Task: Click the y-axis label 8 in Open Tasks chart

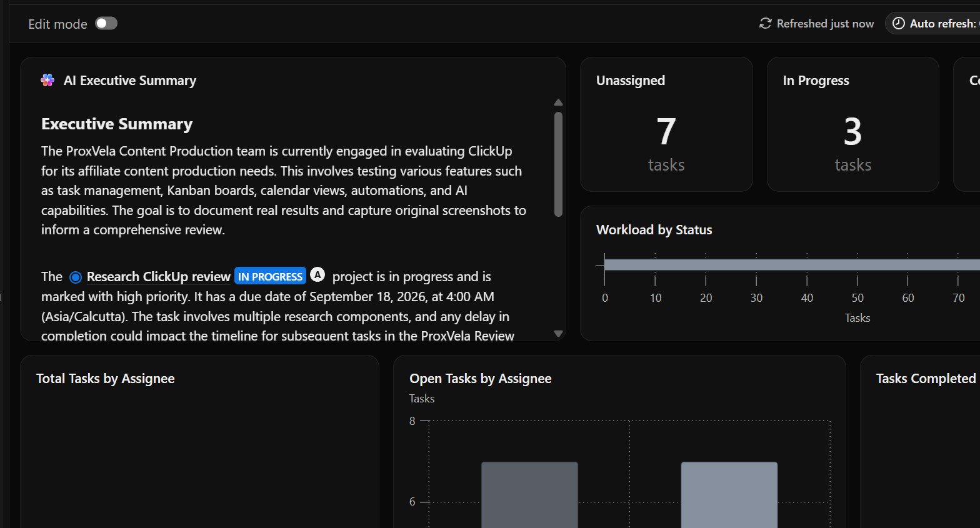Action: point(412,421)
